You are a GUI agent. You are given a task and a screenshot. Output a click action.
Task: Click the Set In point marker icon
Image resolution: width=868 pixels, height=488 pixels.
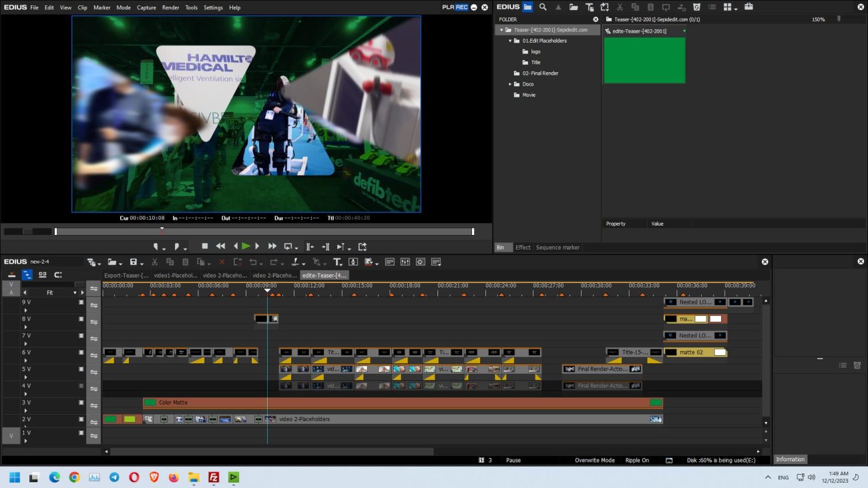[156, 246]
